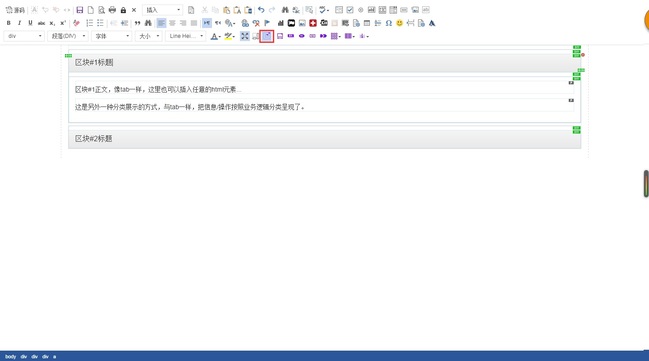Open the text color picker
The image size is (649, 361).
pyautogui.click(x=215, y=36)
